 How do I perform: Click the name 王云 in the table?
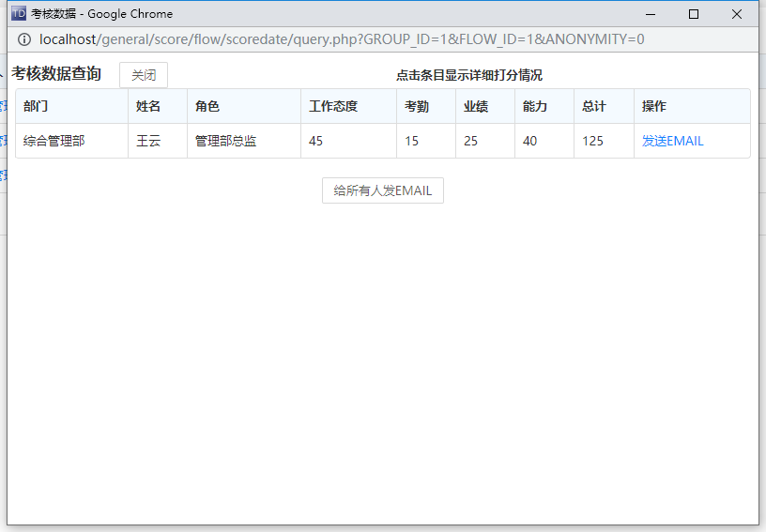coord(148,141)
